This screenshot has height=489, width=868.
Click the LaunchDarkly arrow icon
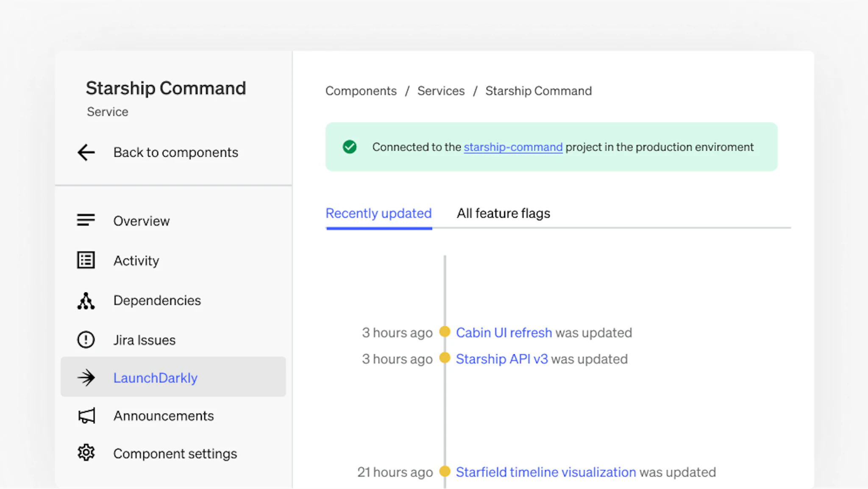(x=86, y=378)
